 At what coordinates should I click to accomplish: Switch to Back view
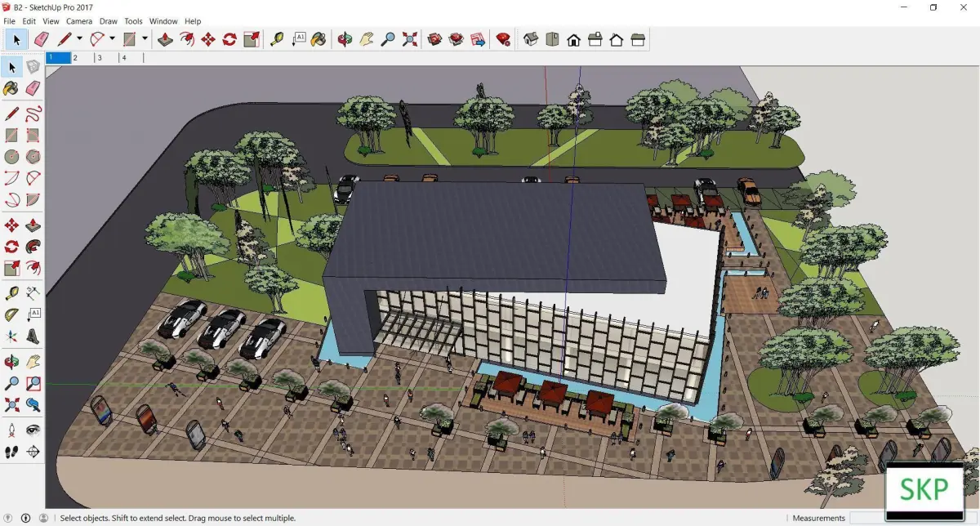click(x=617, y=38)
